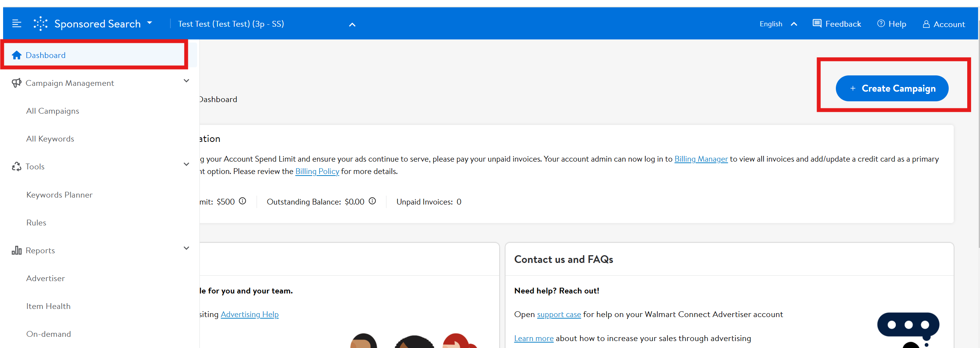Click the Walmart spark logo icon

[x=41, y=24]
